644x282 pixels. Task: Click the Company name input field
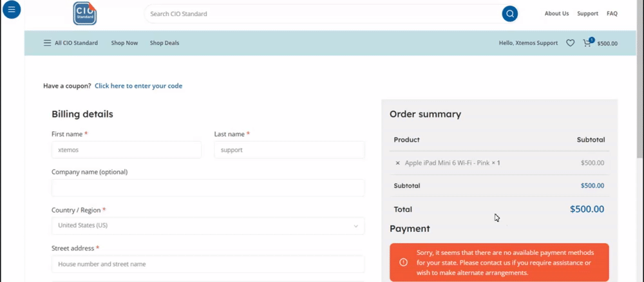point(208,188)
